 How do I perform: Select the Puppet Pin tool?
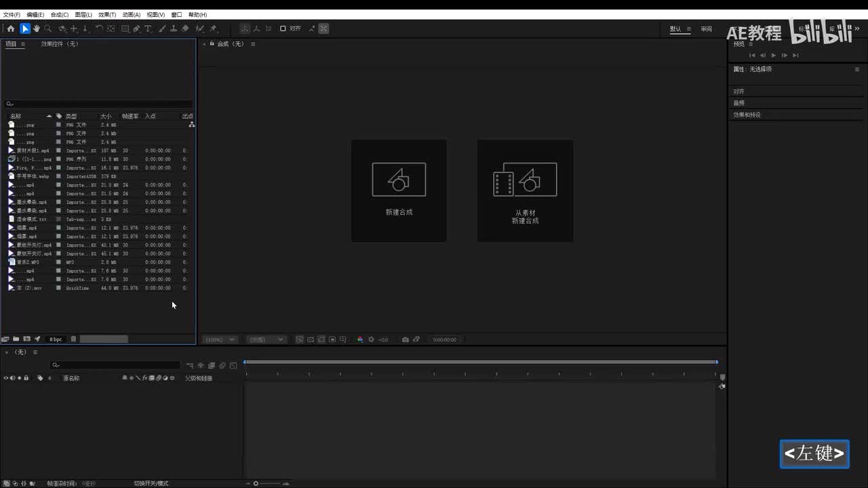[x=213, y=28]
